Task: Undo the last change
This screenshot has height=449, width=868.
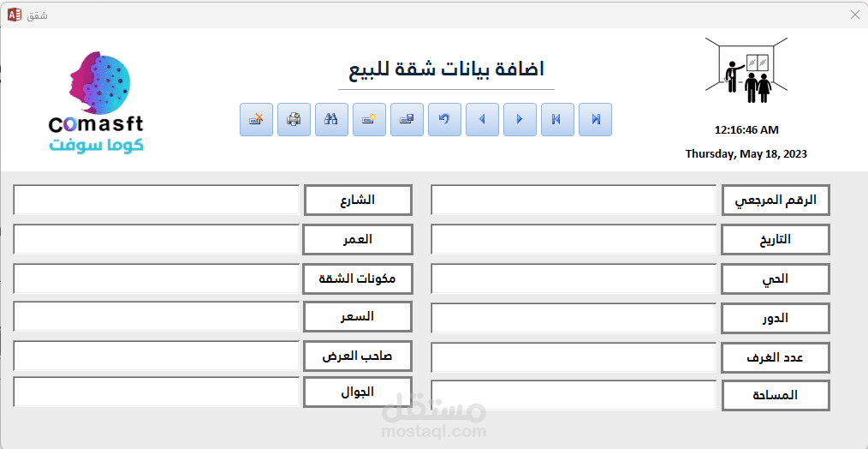Action: [444, 119]
